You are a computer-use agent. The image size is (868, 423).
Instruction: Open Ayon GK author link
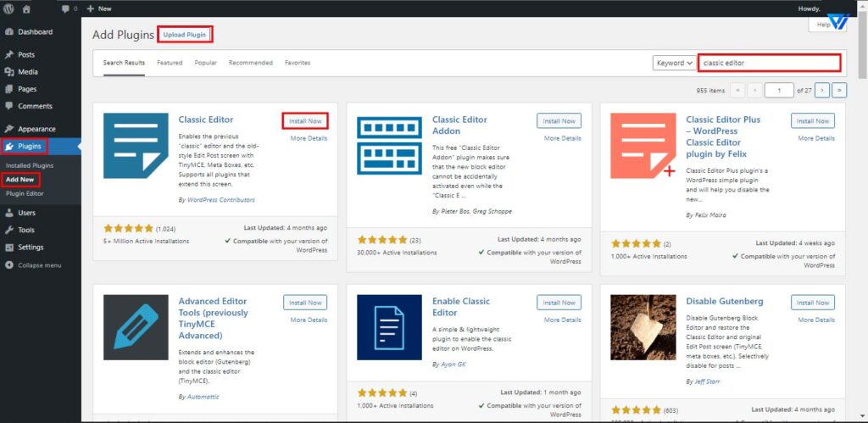[453, 365]
